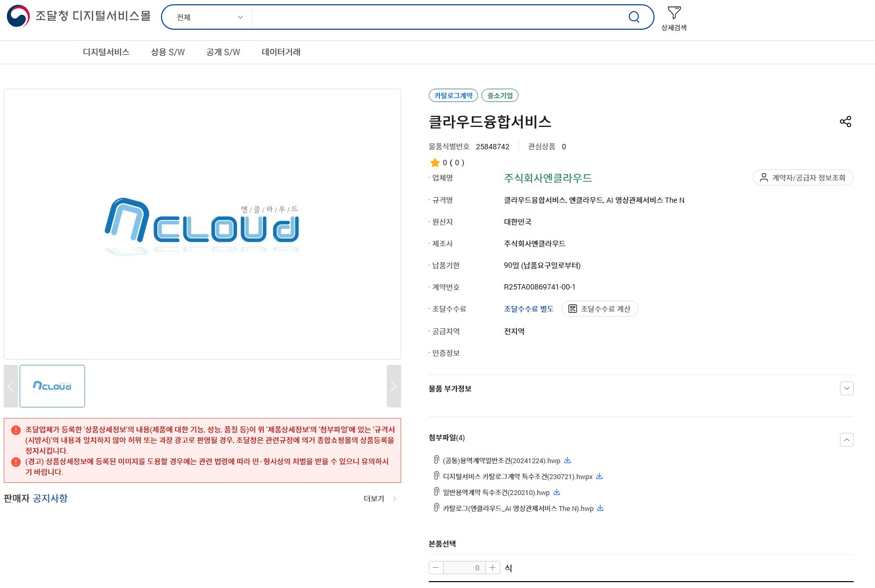Screen dimensions: 875x588
Task: Open the 상용 S/W menu
Action: [167, 52]
